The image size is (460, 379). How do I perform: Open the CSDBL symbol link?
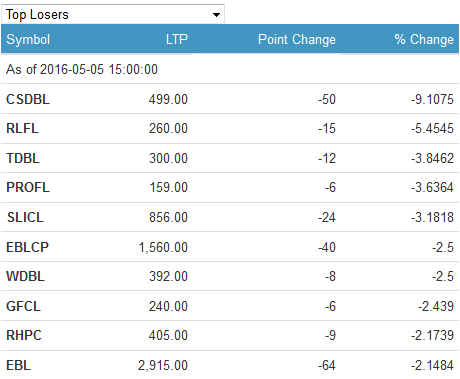pyautogui.click(x=28, y=99)
